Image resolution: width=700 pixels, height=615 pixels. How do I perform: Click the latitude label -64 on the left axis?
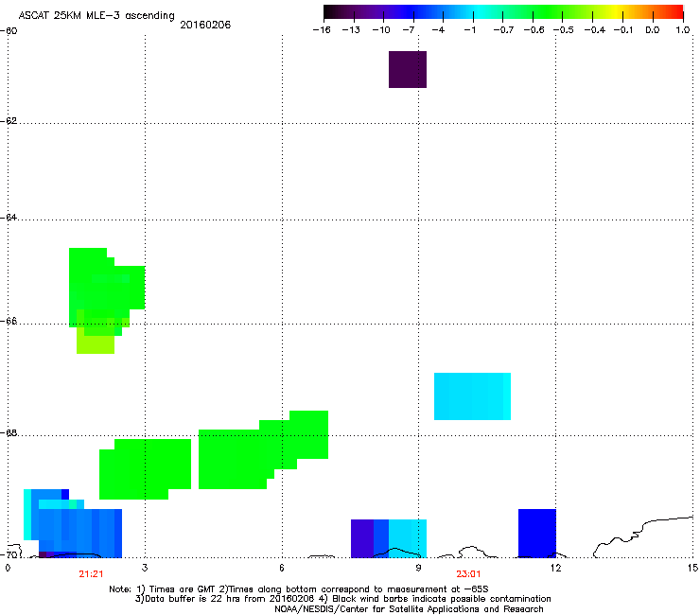pos(9,217)
